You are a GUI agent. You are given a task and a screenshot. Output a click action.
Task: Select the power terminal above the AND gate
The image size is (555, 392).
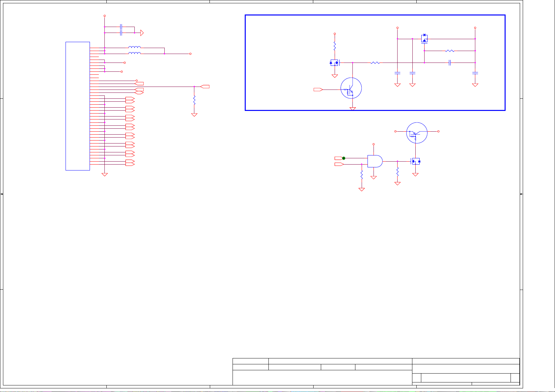click(x=374, y=144)
